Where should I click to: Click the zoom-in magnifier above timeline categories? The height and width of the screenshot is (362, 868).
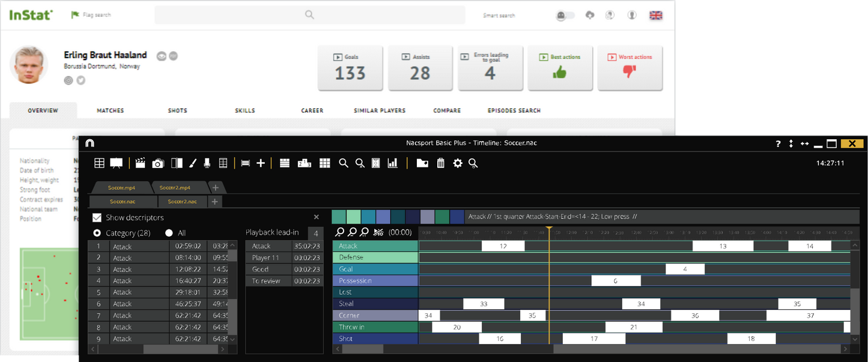[x=340, y=232]
